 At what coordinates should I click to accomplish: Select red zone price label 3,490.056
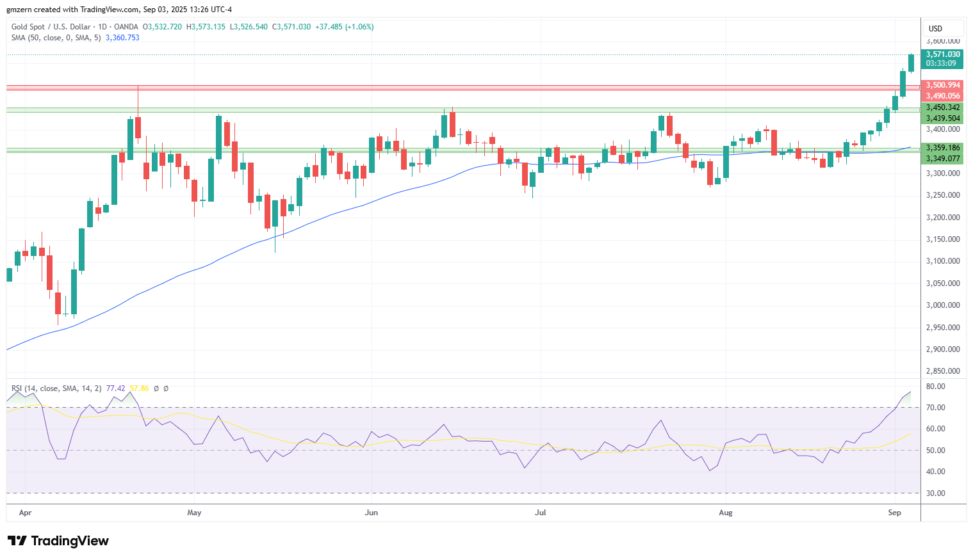[943, 96]
